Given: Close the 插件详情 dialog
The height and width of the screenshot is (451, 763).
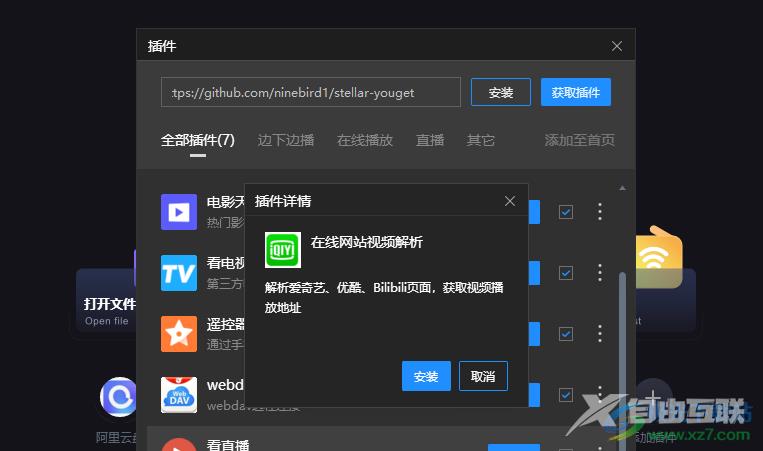Looking at the screenshot, I should pos(509,201).
